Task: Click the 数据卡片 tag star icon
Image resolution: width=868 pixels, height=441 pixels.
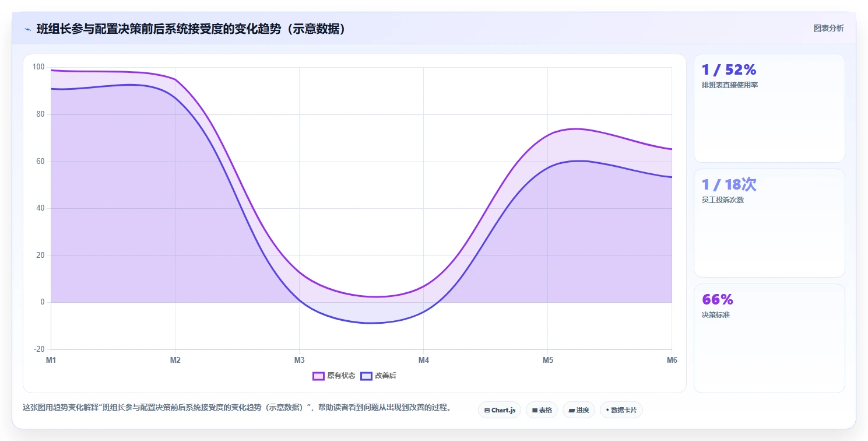Action: (x=607, y=410)
